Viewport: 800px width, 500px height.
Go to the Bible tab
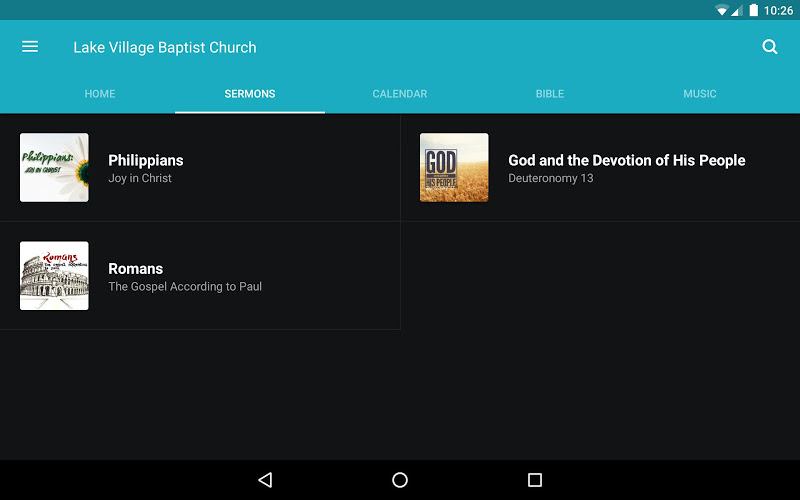550,94
